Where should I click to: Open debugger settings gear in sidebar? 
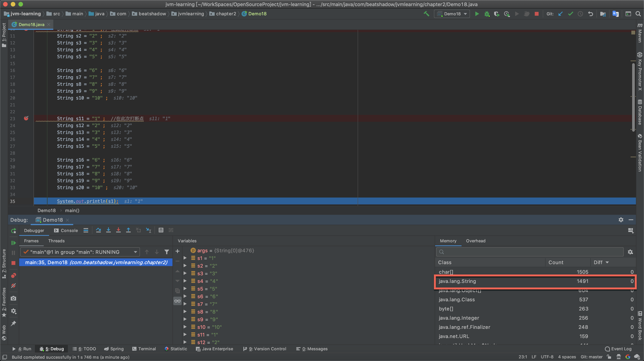[13, 311]
